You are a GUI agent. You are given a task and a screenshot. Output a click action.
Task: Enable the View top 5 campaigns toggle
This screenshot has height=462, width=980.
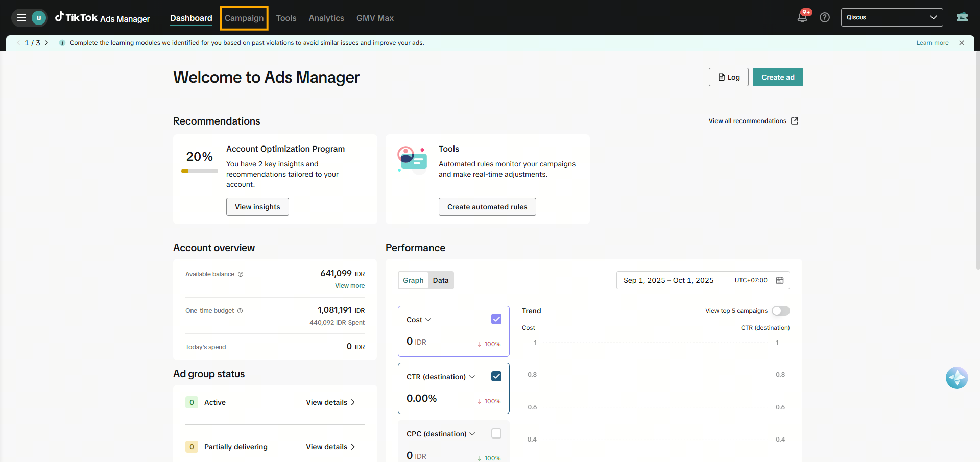[780, 311]
